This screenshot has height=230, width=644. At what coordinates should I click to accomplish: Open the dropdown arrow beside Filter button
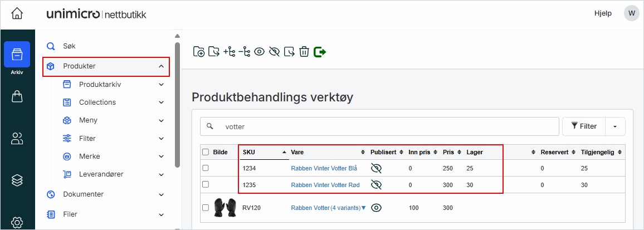tap(615, 126)
